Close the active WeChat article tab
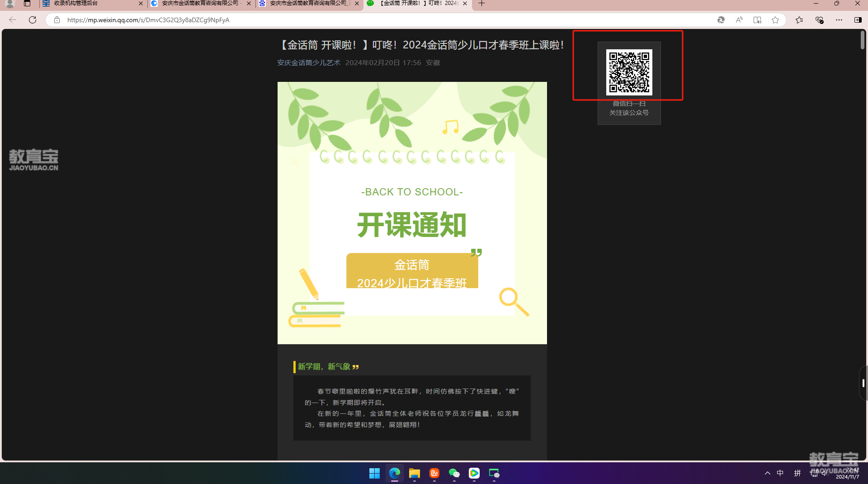868x484 pixels. point(465,4)
